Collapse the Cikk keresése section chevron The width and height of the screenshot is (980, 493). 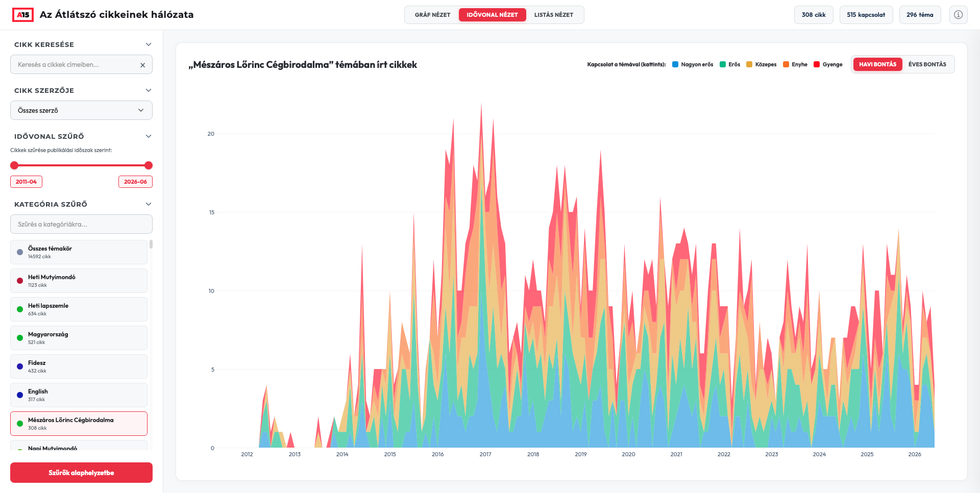pos(149,44)
